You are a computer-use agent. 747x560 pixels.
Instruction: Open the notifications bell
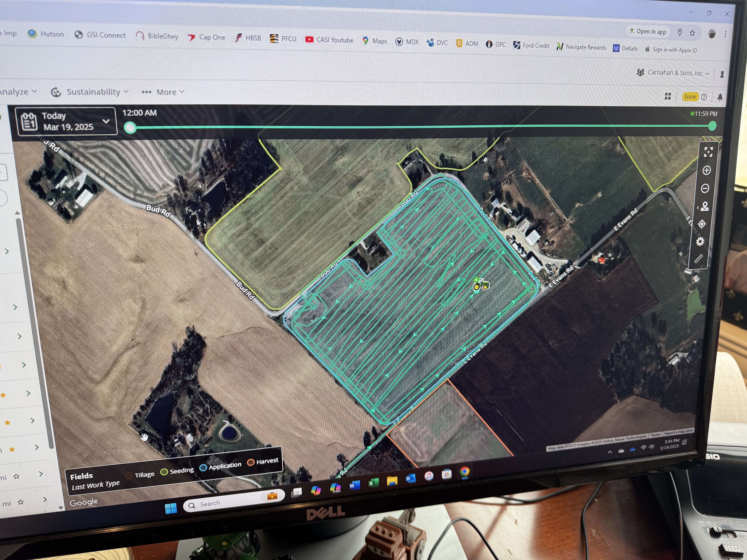click(720, 97)
